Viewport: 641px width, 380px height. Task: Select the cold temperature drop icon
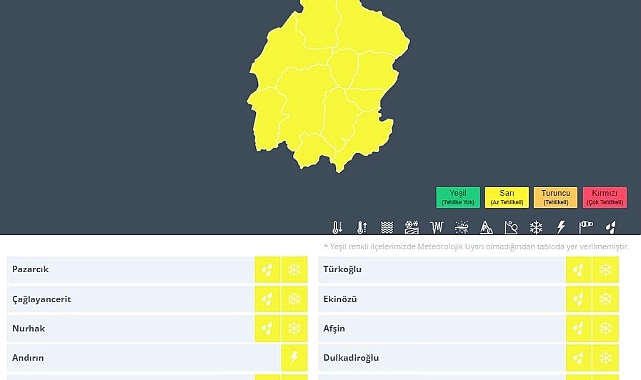(337, 227)
